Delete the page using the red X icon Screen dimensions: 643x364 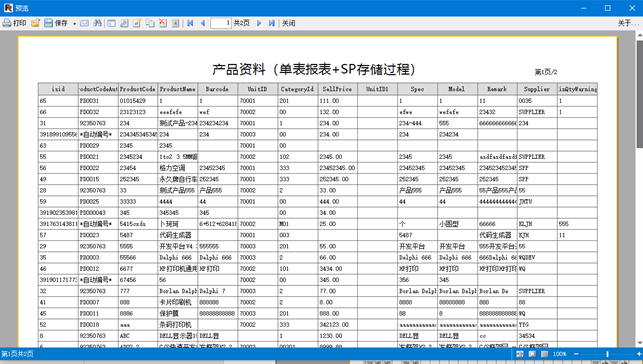(x=163, y=23)
